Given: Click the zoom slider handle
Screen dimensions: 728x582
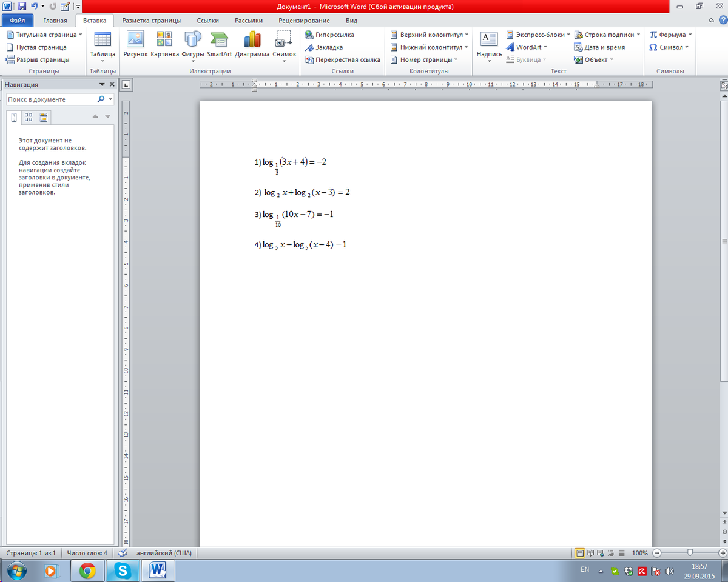Looking at the screenshot, I should [x=690, y=553].
